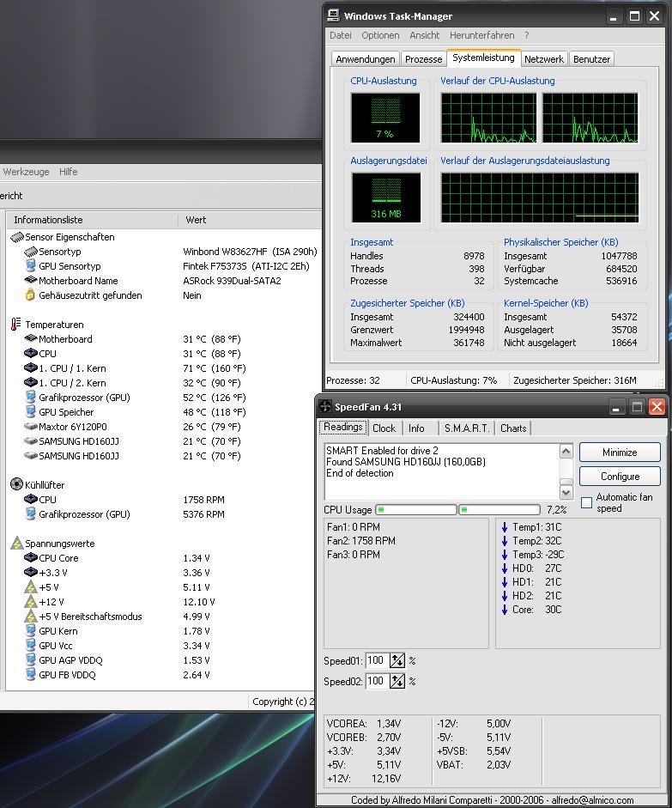The width and height of the screenshot is (672, 808).
Task: Adjust the Speed01 spinner arrows
Action: pyautogui.click(x=397, y=660)
